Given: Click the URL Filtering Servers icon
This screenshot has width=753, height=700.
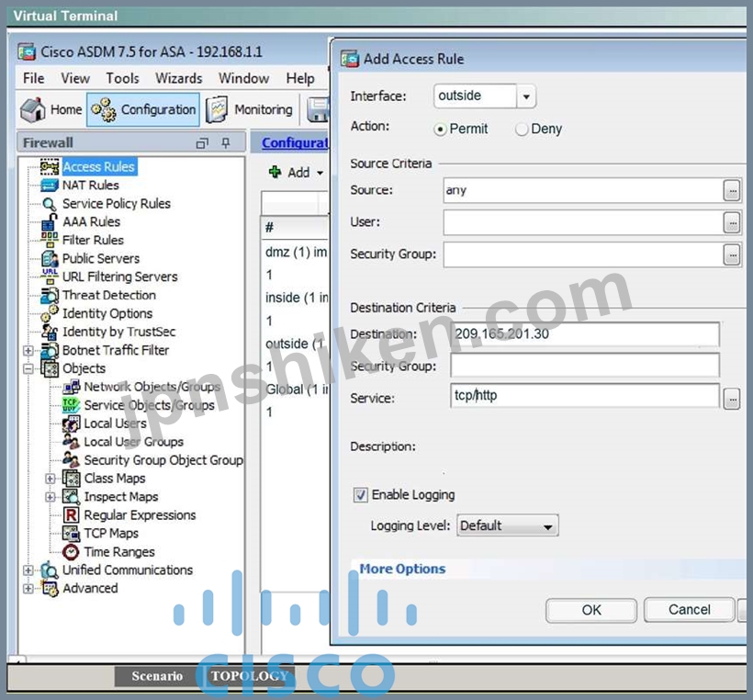Looking at the screenshot, I should (x=50, y=277).
